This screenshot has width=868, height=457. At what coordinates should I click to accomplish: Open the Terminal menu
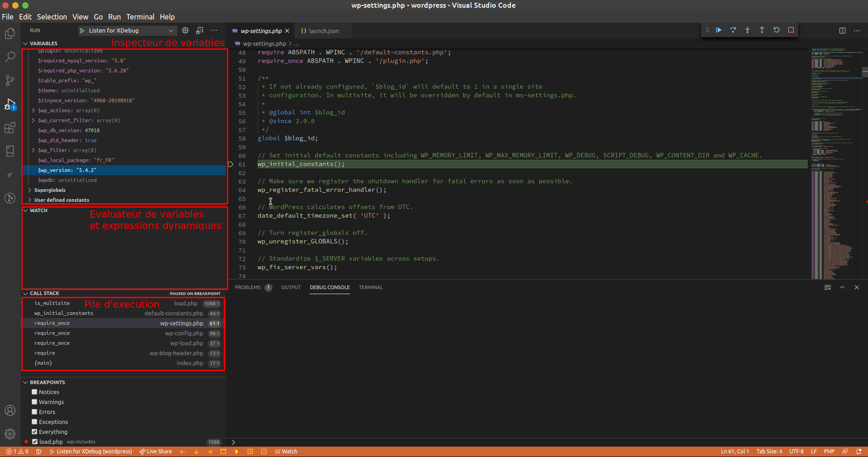pos(140,17)
